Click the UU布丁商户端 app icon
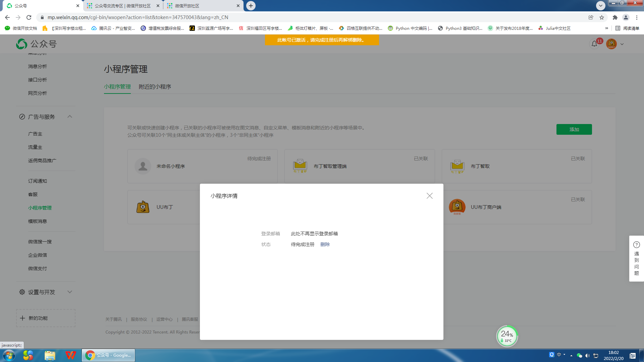Screen dimensions: 644x362 (x=457, y=207)
